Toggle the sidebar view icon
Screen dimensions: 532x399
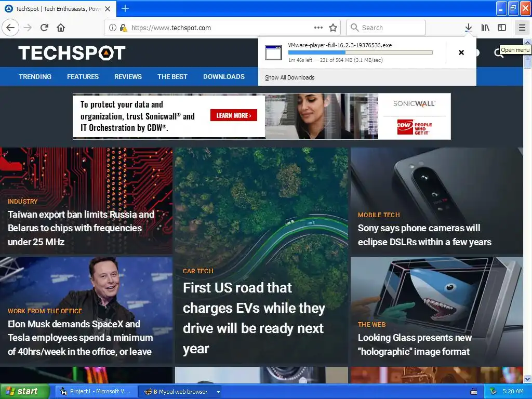[502, 28]
